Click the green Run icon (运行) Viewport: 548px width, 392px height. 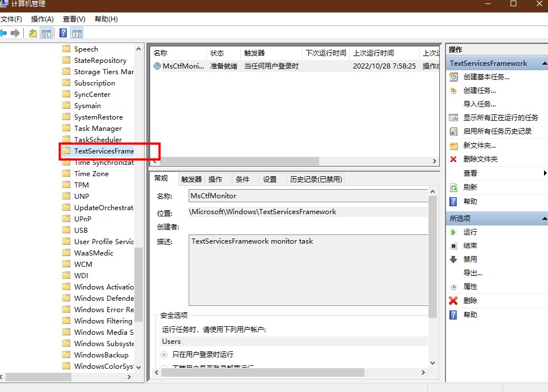[453, 232]
